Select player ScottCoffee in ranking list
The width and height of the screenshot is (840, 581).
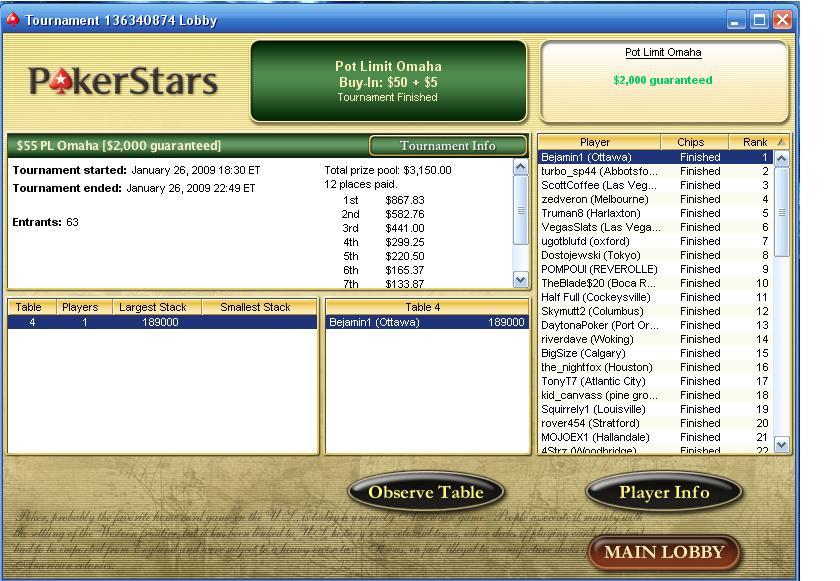click(x=656, y=185)
